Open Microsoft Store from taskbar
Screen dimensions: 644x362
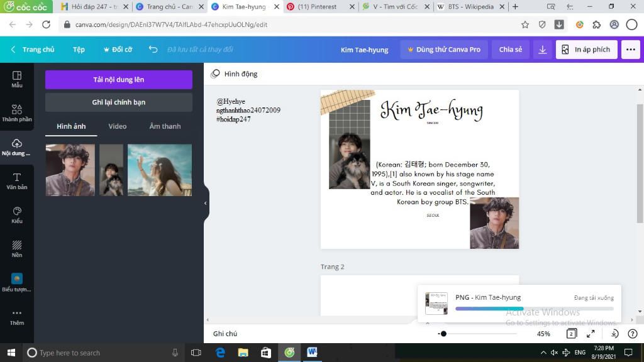[266, 353]
